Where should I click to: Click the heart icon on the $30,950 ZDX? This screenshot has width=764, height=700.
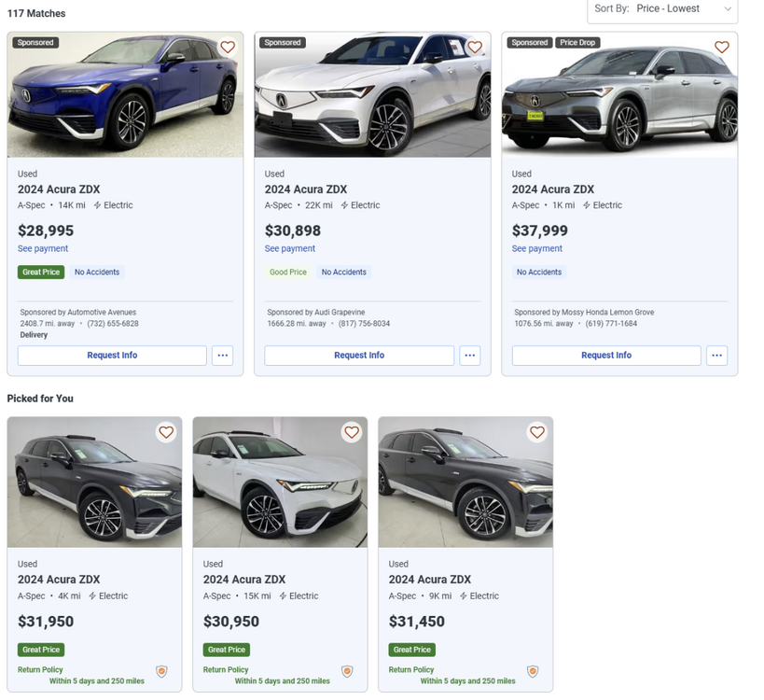352,432
